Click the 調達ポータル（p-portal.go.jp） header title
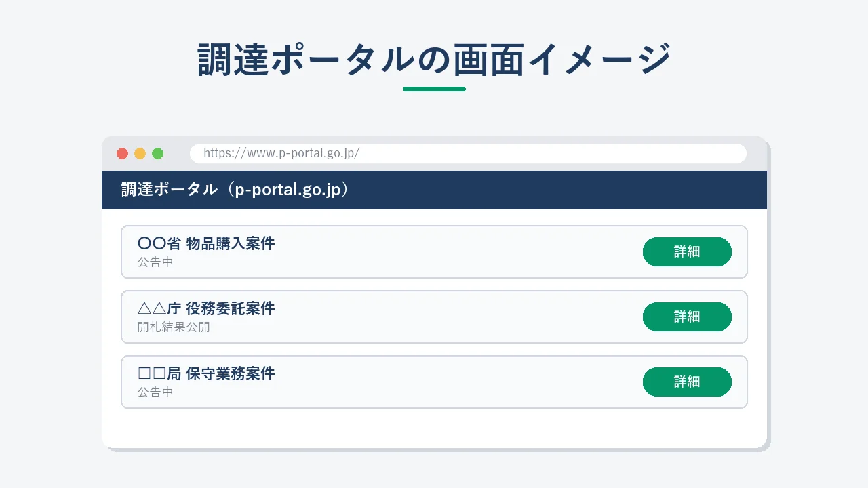 point(235,190)
